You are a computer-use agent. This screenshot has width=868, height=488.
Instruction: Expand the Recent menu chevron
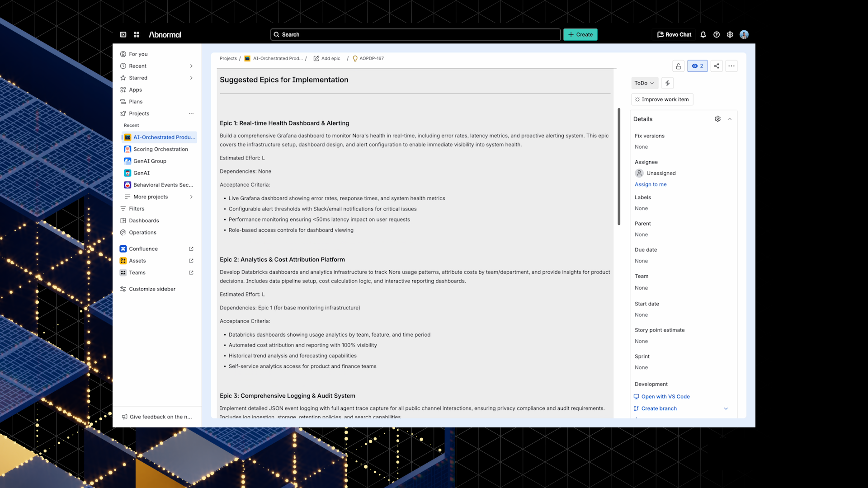pos(191,66)
